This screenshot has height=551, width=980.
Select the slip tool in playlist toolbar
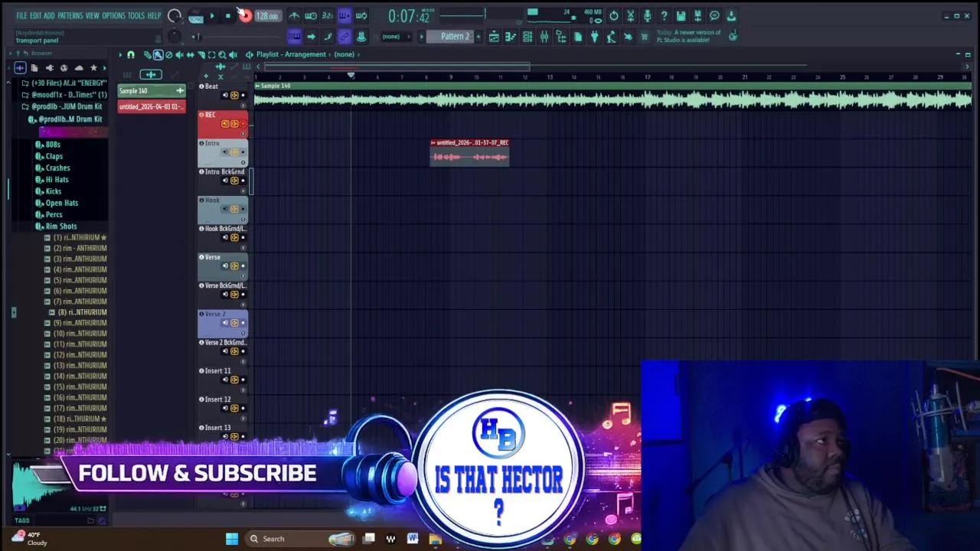pyautogui.click(x=190, y=55)
